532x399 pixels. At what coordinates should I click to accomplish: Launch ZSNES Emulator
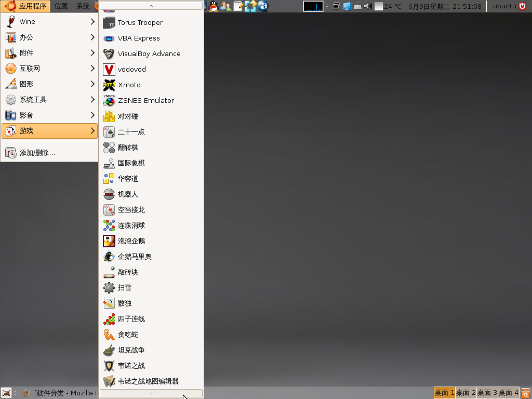pyautogui.click(x=151, y=100)
